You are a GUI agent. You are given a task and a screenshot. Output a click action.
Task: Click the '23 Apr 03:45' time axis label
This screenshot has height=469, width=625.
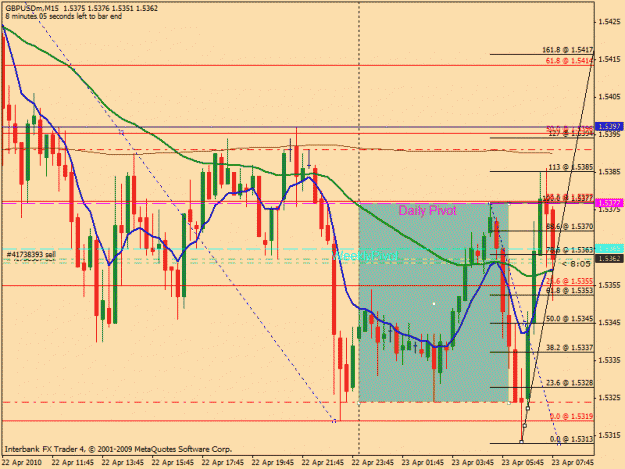[473, 463]
